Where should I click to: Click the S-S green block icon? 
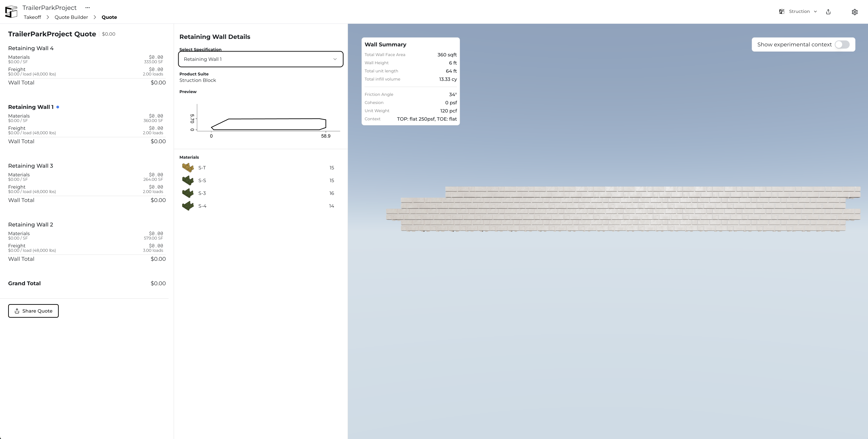[x=188, y=180]
